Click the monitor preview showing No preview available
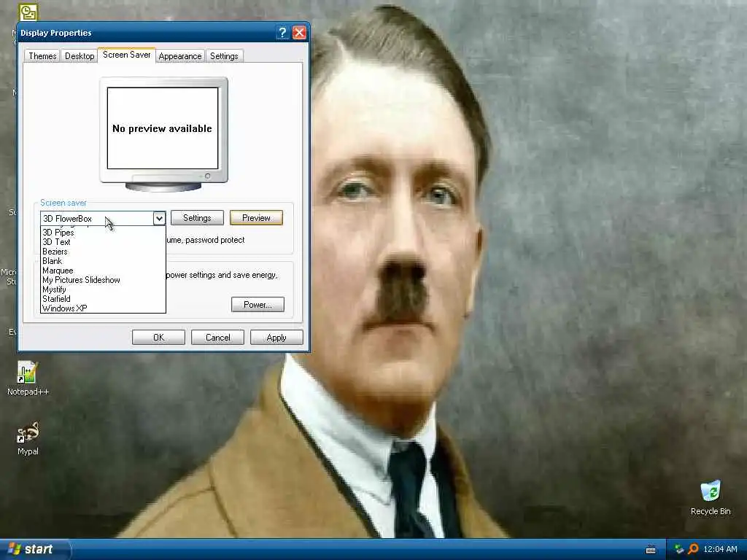The width and height of the screenshot is (747, 560). [x=163, y=128]
